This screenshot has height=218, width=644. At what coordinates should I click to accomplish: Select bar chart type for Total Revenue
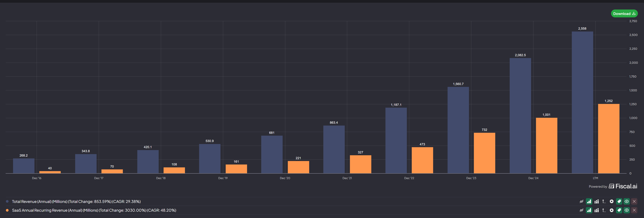pos(589,202)
